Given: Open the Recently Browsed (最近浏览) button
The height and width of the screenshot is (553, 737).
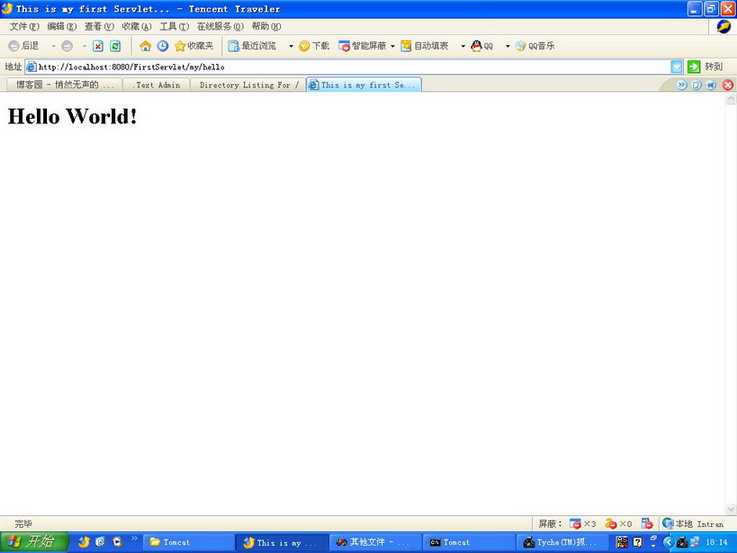Looking at the screenshot, I should point(252,46).
